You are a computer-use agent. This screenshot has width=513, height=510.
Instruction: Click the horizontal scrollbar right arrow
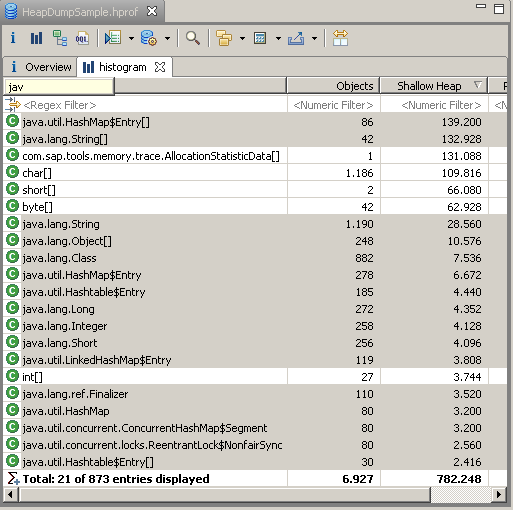coord(499,494)
